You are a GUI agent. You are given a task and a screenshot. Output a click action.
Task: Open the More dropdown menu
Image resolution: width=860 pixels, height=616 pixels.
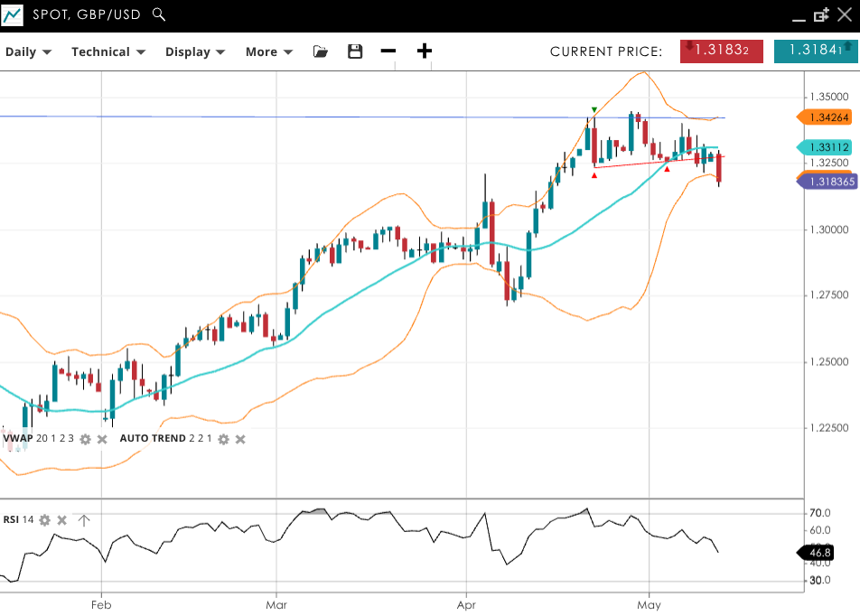pos(269,52)
